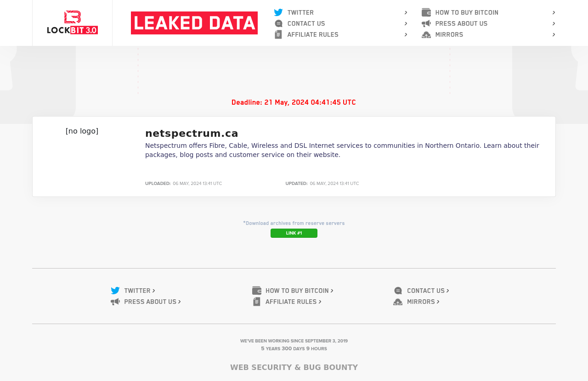Click the chevron next to header Twitter
Screen dimensions: 588x381
click(x=406, y=12)
